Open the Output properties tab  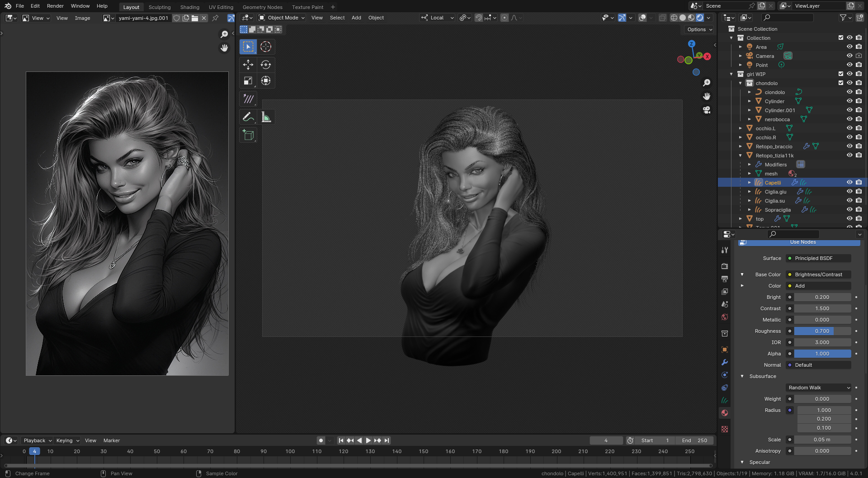[725, 279]
